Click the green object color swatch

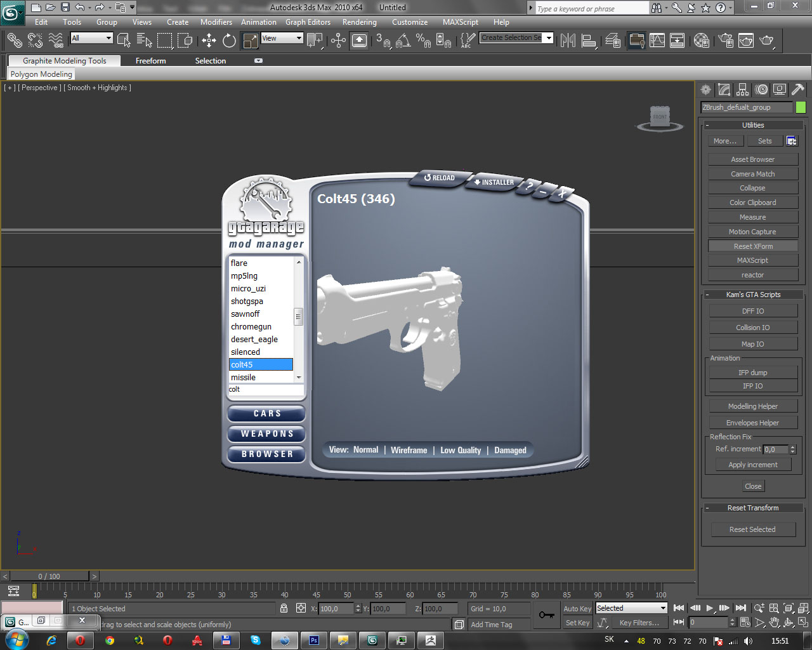point(801,107)
